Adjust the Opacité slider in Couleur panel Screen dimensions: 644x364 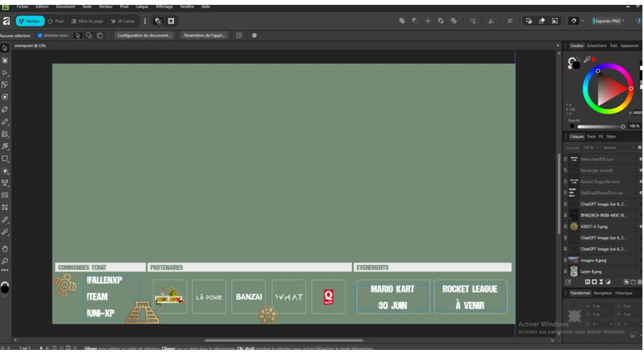[x=600, y=126]
